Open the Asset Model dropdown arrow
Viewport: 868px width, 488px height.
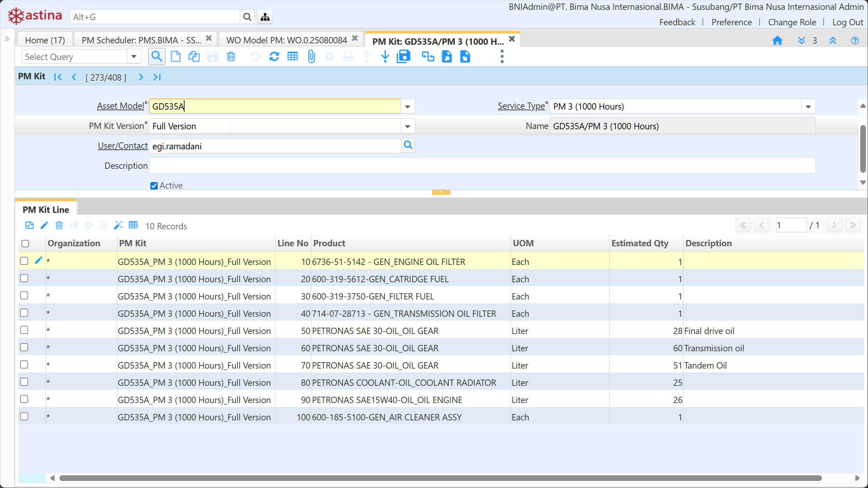tap(407, 106)
